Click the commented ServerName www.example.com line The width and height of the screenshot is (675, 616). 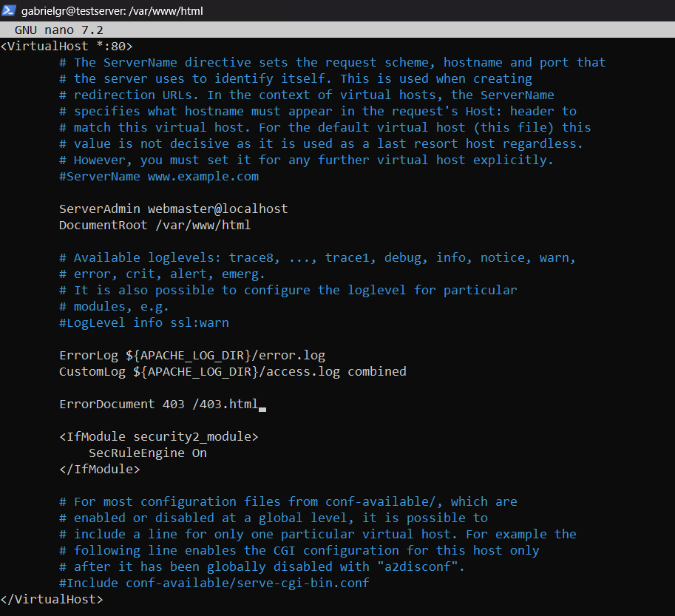coord(159,176)
